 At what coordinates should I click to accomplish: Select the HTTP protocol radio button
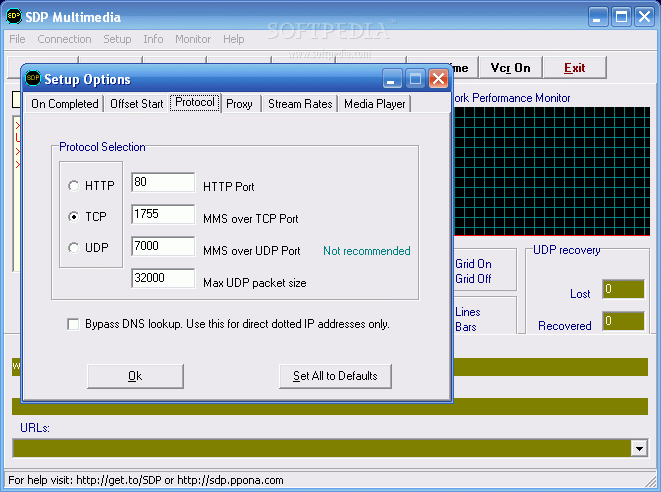click(x=73, y=186)
